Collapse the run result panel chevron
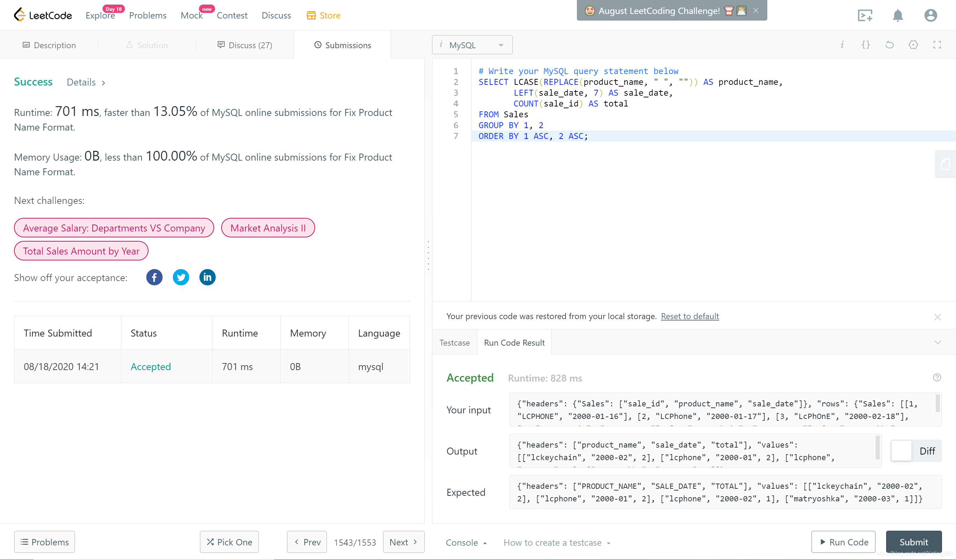 tap(938, 342)
